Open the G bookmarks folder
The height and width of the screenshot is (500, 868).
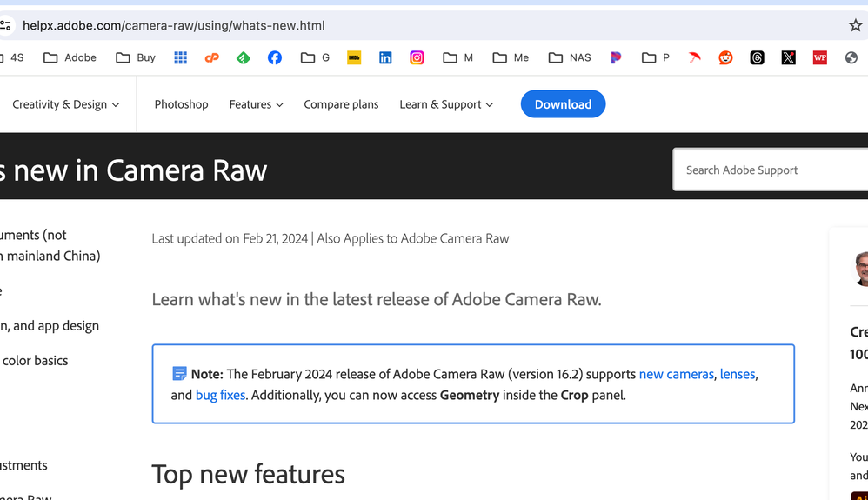315,57
